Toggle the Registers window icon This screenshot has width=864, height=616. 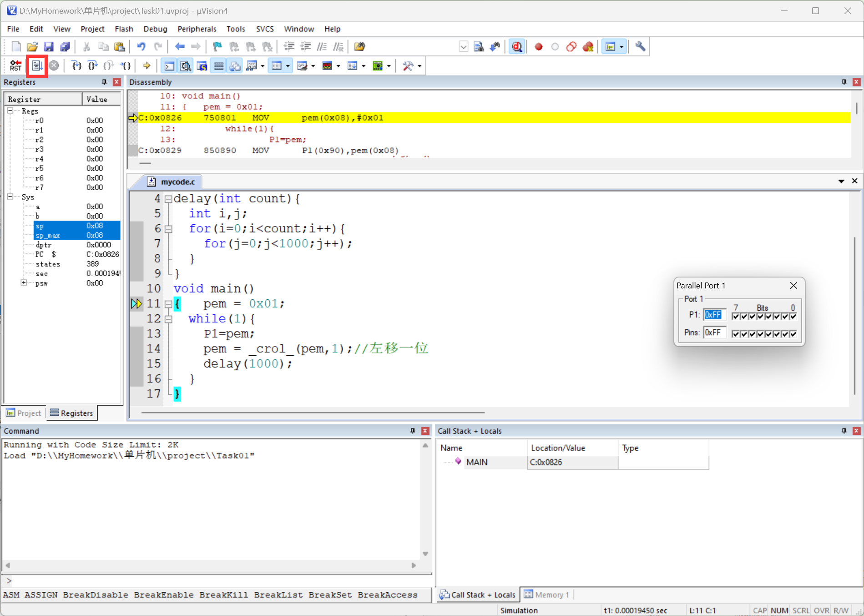[219, 66]
